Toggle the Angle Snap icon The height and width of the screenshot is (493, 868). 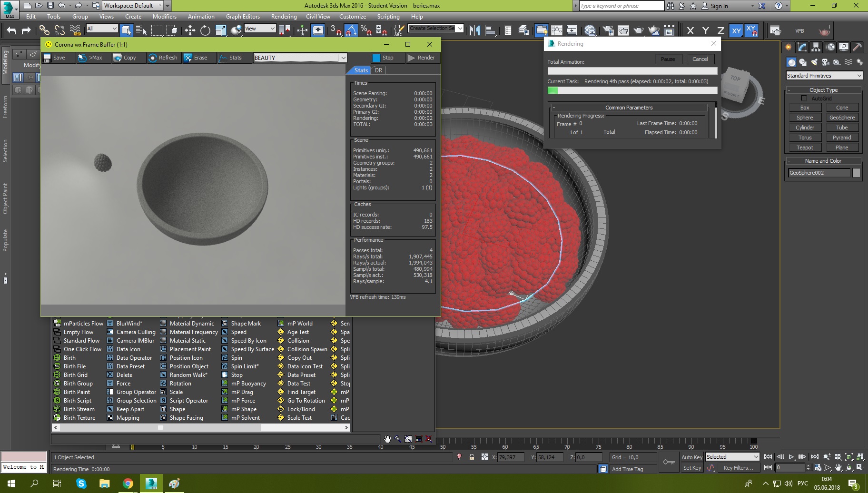pos(351,30)
